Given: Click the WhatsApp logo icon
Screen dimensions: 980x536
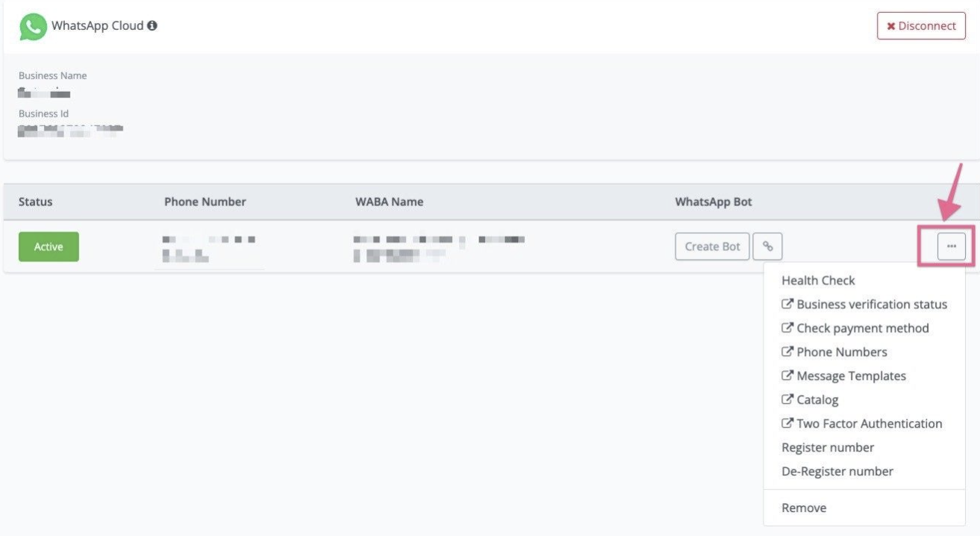Looking at the screenshot, I should [x=33, y=27].
